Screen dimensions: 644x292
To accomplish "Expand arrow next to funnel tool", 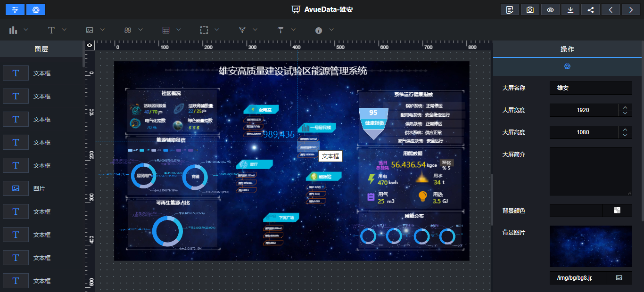I will [x=255, y=30].
